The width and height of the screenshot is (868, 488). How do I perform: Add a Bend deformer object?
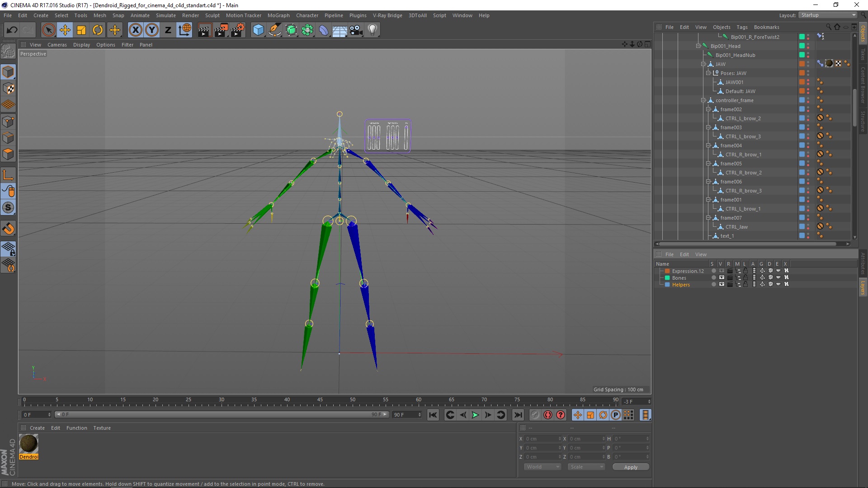(324, 30)
